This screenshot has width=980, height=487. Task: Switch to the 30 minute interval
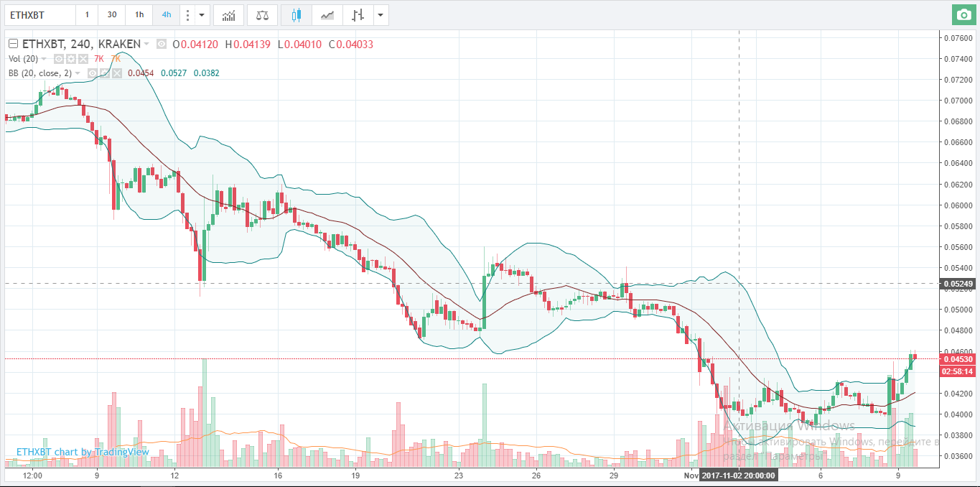(112, 15)
